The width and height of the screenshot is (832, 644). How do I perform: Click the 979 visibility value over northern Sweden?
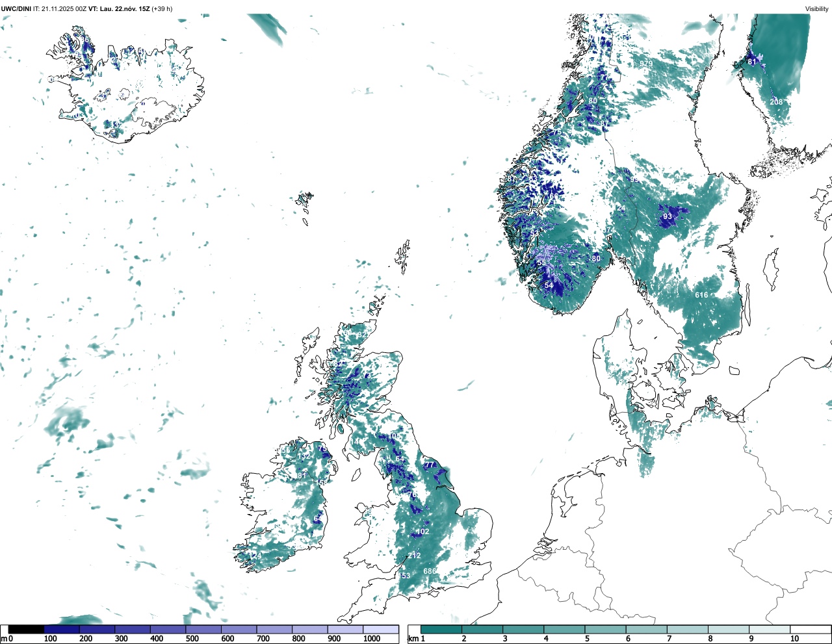645,64
